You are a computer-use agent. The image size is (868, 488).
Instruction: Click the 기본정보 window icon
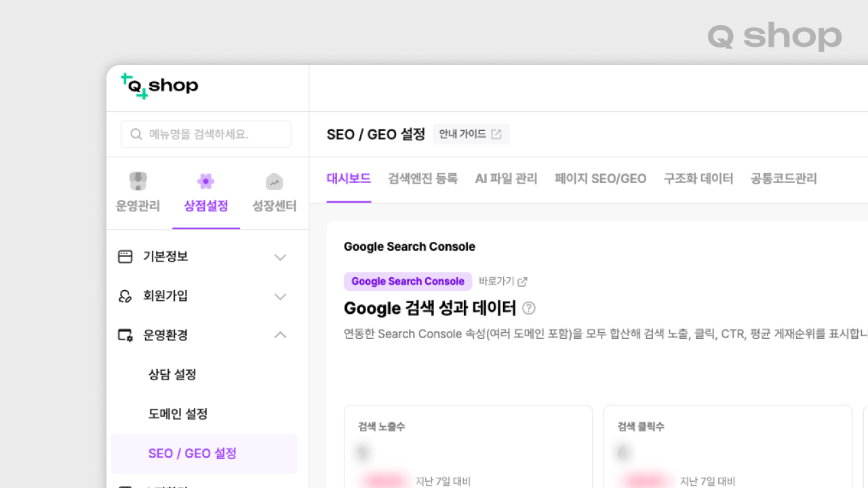pyautogui.click(x=125, y=257)
